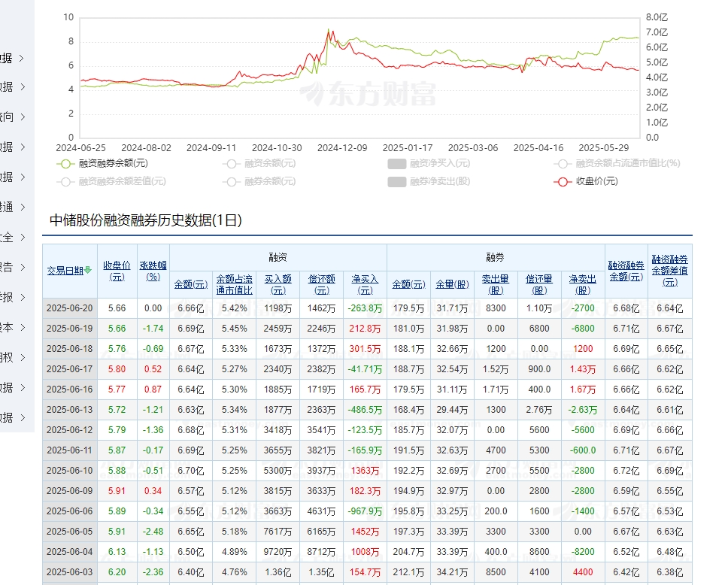Viewport: 728px width, 585px height.
Task: Sort by 融资 余额(元) header
Action: tap(191, 284)
